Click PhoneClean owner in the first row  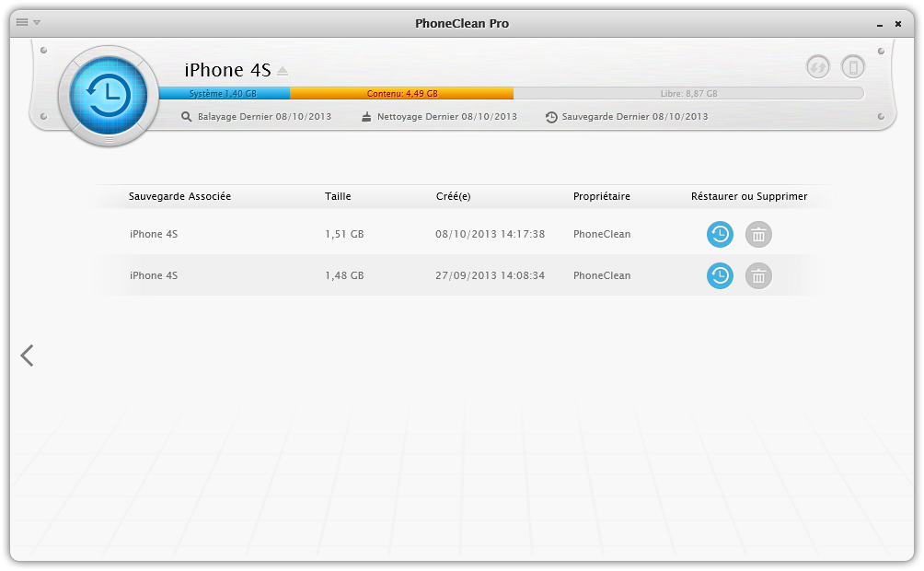(x=602, y=234)
